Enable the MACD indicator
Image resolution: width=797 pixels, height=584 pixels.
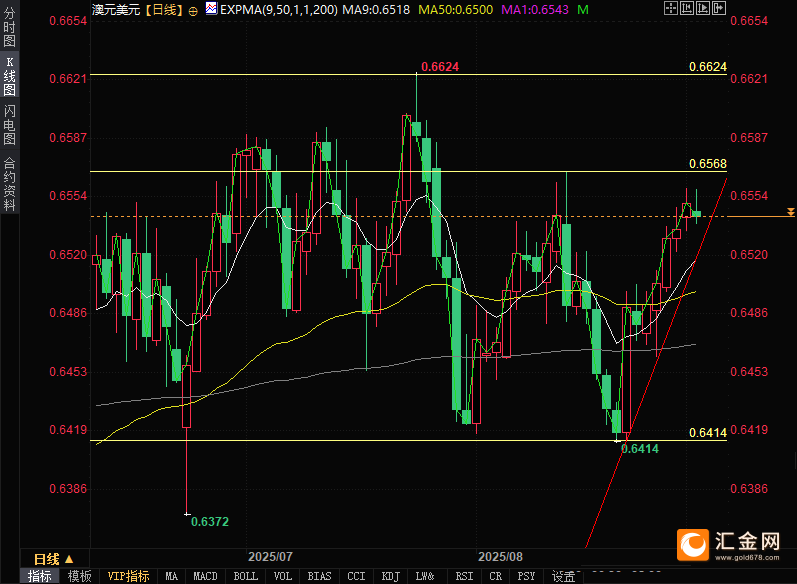[x=205, y=576]
